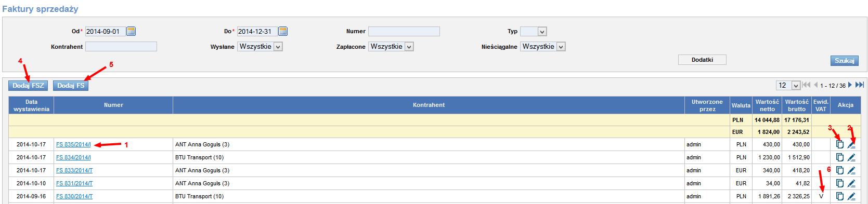Click the Utworzone przez column header

(x=707, y=105)
